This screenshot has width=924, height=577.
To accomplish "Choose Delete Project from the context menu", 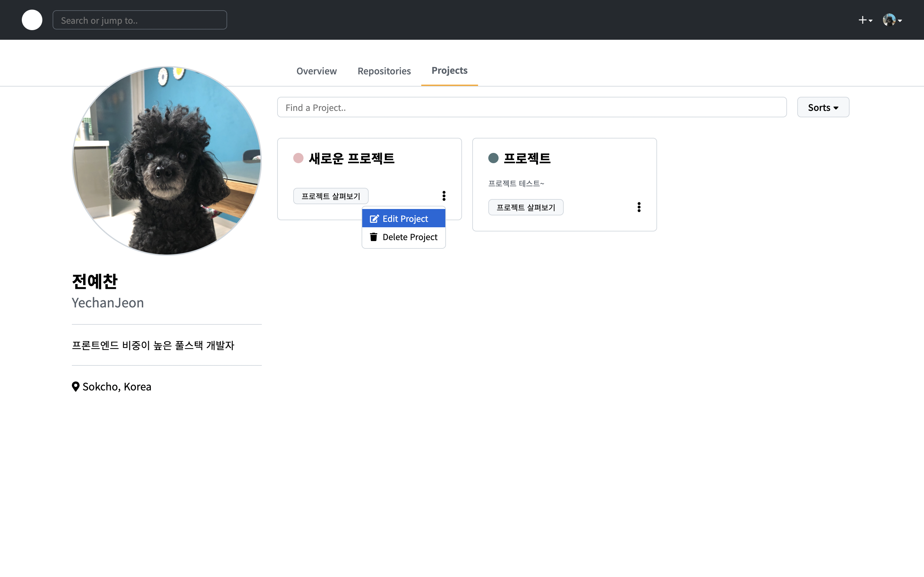I will click(410, 237).
